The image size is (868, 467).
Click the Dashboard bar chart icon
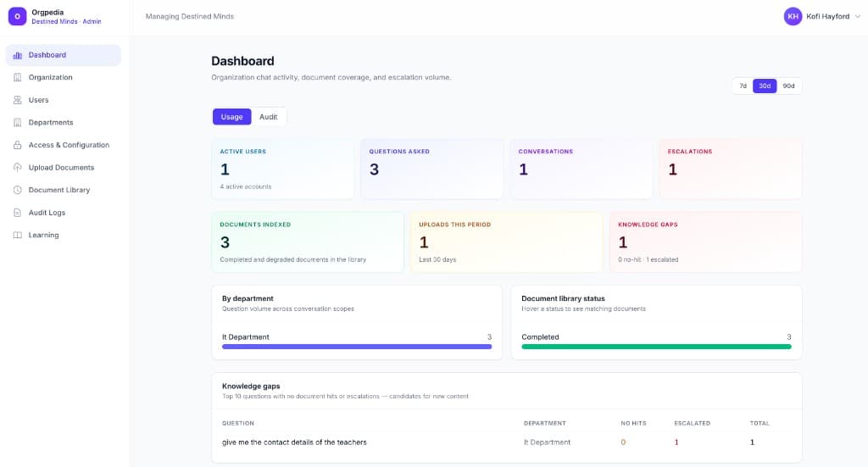(x=17, y=55)
